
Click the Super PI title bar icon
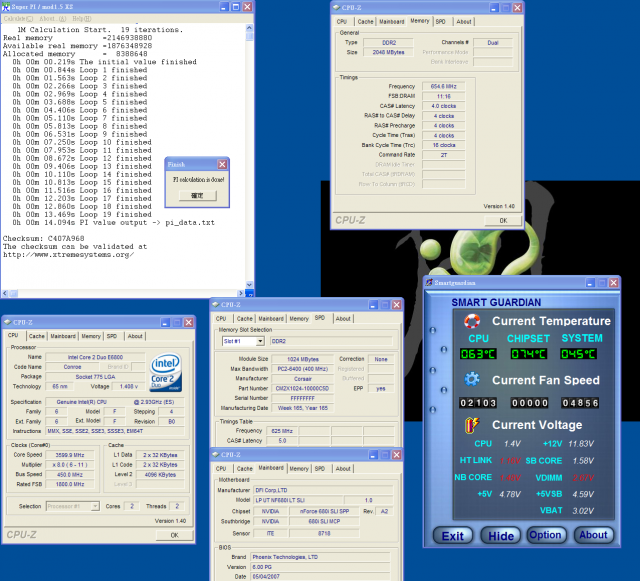tap(6, 7)
